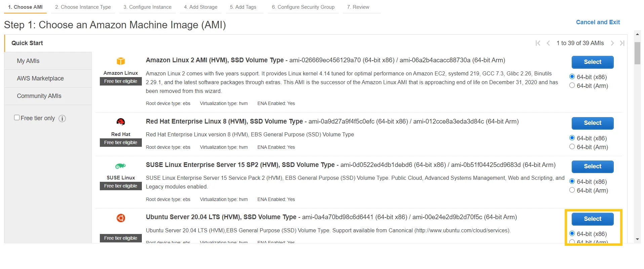Choose 64-bit (Arm) for Red Hat Enterprise Linux
The width and height of the screenshot is (644, 269).
click(572, 147)
